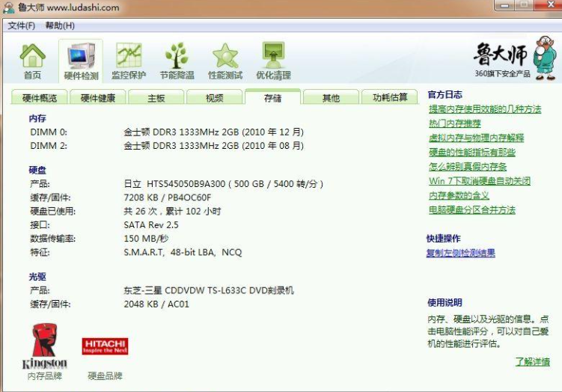Open the 文件(F) menu
Viewport: 562px width, 392px height.
[x=22, y=25]
